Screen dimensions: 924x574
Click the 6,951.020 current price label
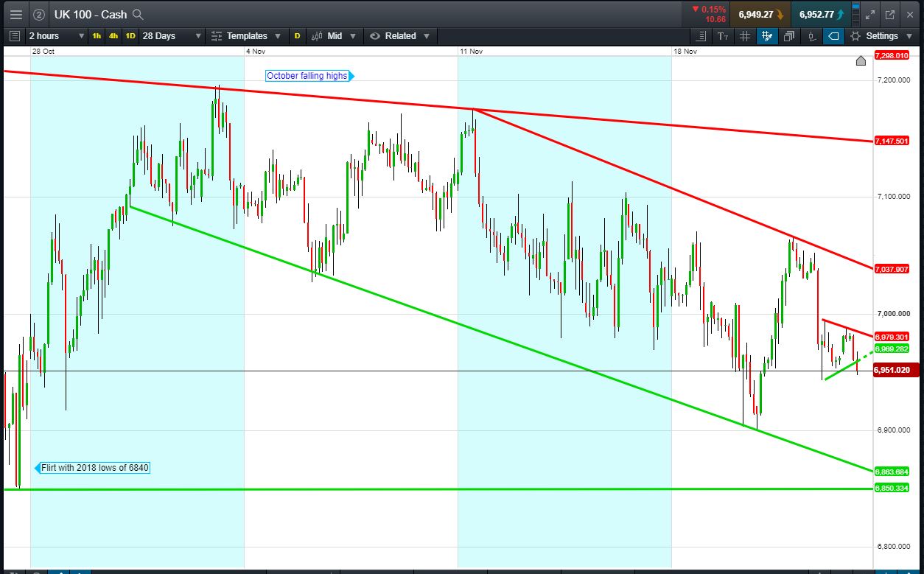(x=895, y=371)
